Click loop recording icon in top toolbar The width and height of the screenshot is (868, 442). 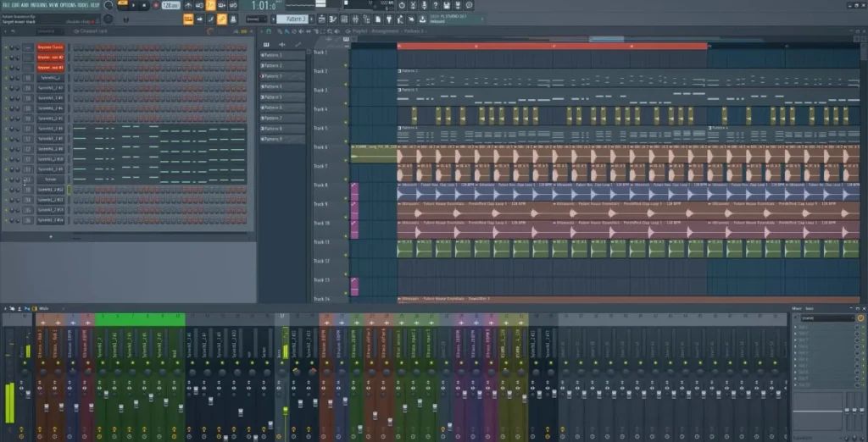[233, 5]
